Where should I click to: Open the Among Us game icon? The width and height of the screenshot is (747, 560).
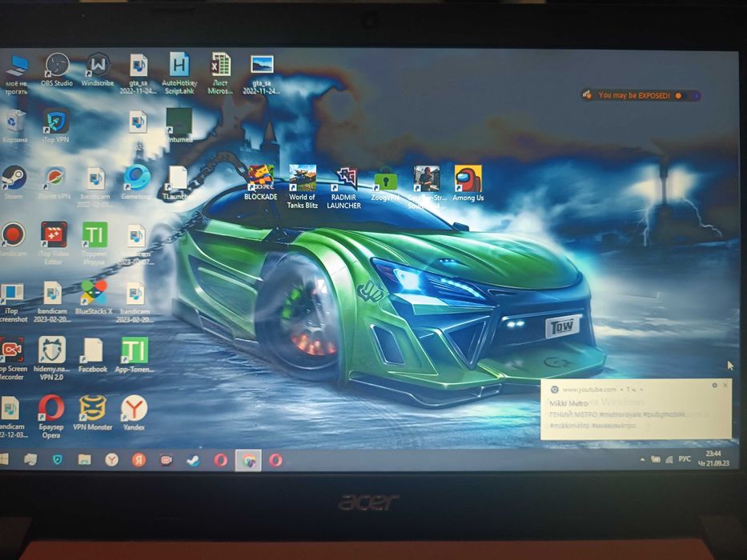(x=468, y=183)
